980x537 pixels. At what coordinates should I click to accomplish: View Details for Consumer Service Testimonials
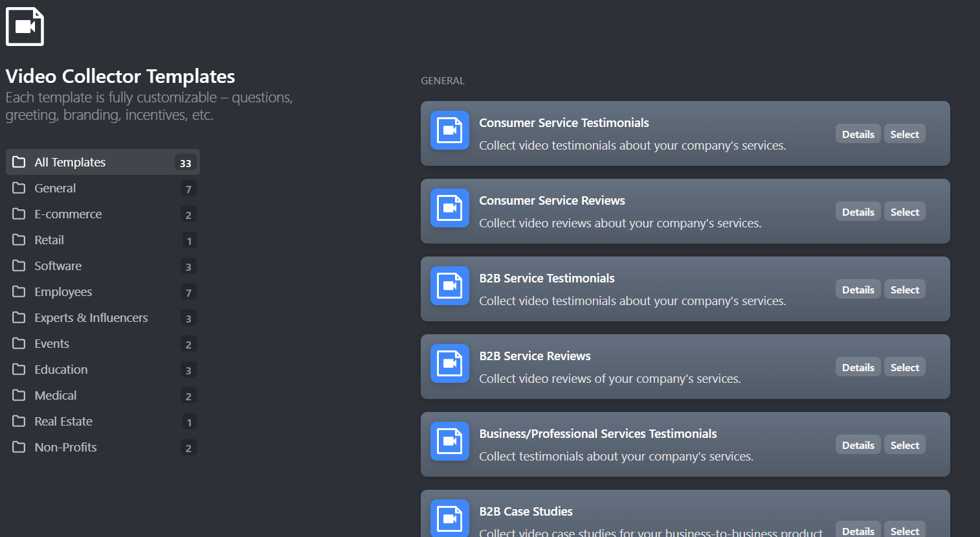coord(858,134)
